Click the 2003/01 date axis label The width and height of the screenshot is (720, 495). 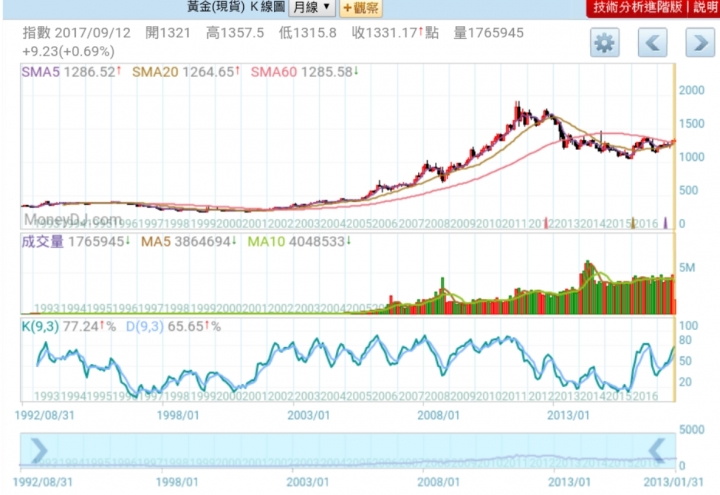pos(309,415)
